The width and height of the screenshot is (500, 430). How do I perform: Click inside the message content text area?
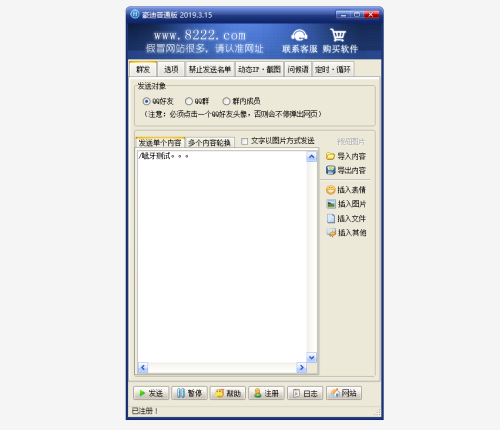(x=222, y=257)
